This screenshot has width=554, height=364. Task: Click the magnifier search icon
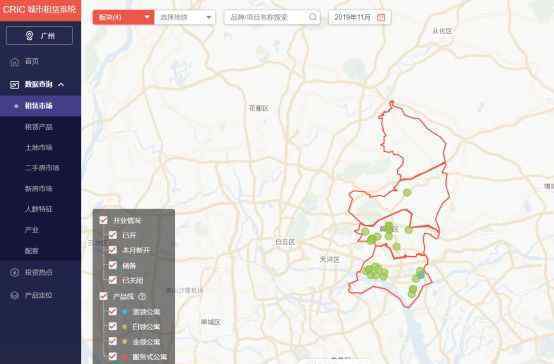(x=313, y=17)
